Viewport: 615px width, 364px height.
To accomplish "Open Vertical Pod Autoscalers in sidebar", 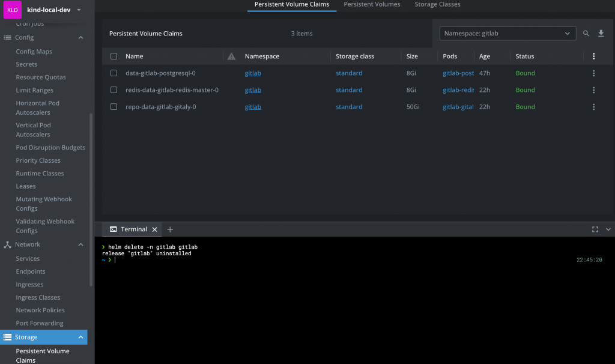I will 34,130.
